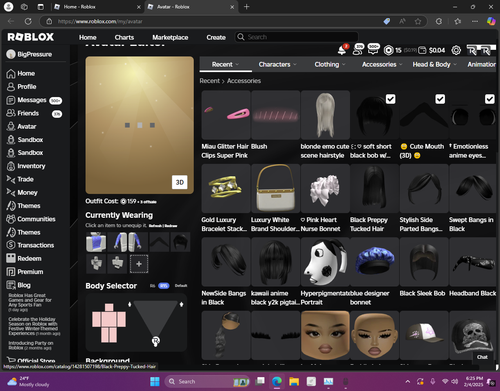The image size is (500, 391).
Task: Move the body shape triangle handle
Action: tap(156, 341)
